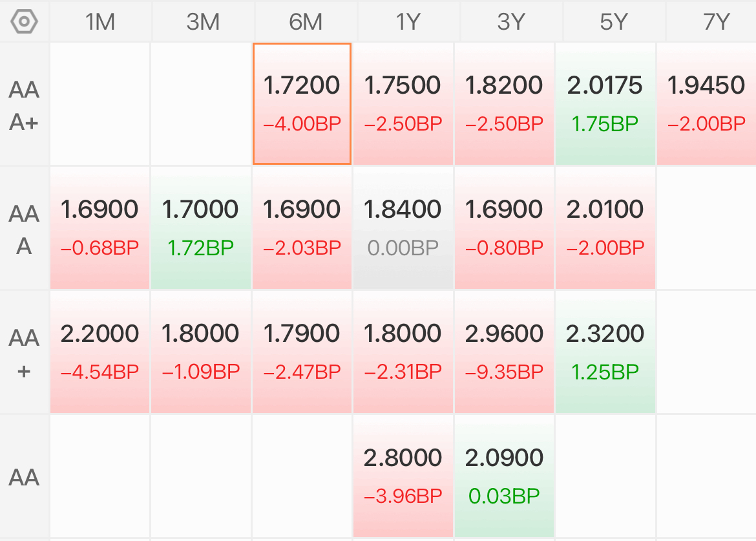Open AA+ 5Y cell showing 2.3200
Screen dimensions: 756x541
click(605, 352)
